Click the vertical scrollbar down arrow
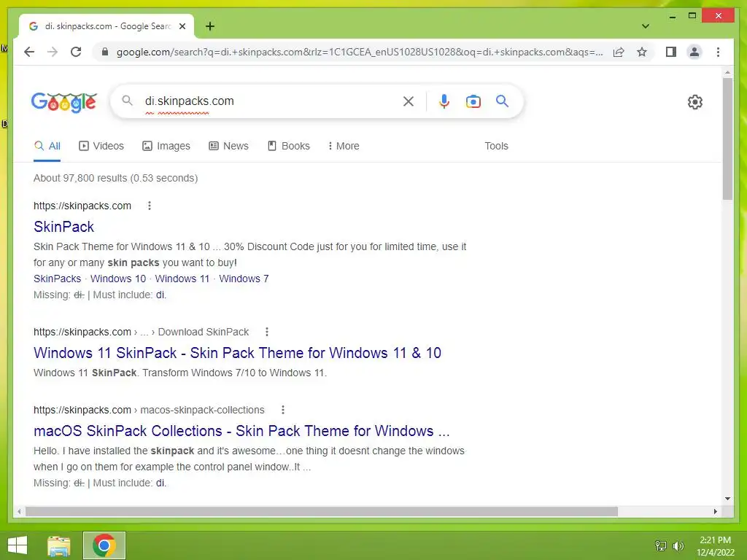Image resolution: width=747 pixels, height=560 pixels. coord(727,499)
